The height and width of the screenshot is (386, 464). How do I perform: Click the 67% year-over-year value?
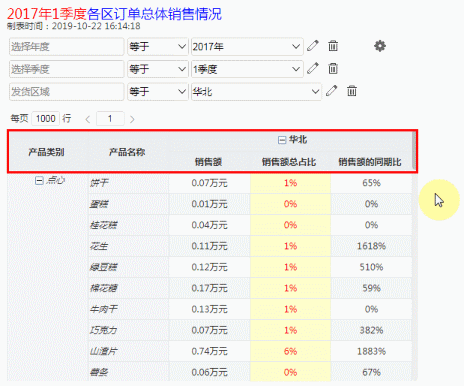click(x=371, y=372)
